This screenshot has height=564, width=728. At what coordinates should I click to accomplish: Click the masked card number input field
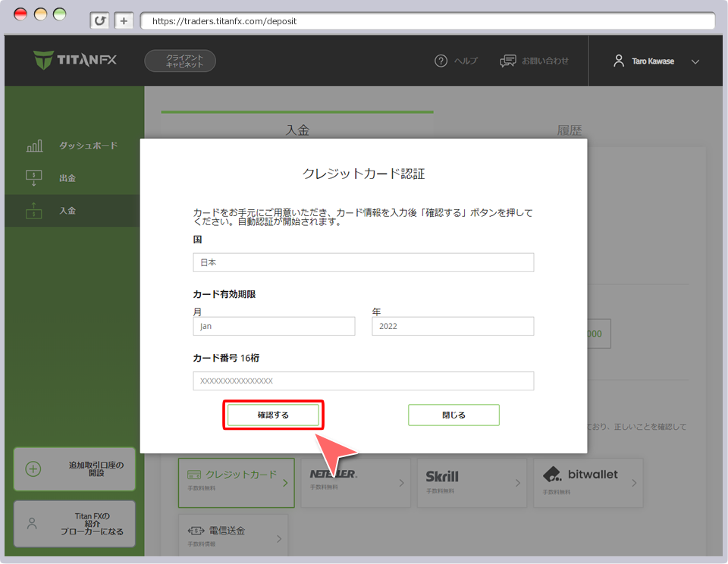363,381
